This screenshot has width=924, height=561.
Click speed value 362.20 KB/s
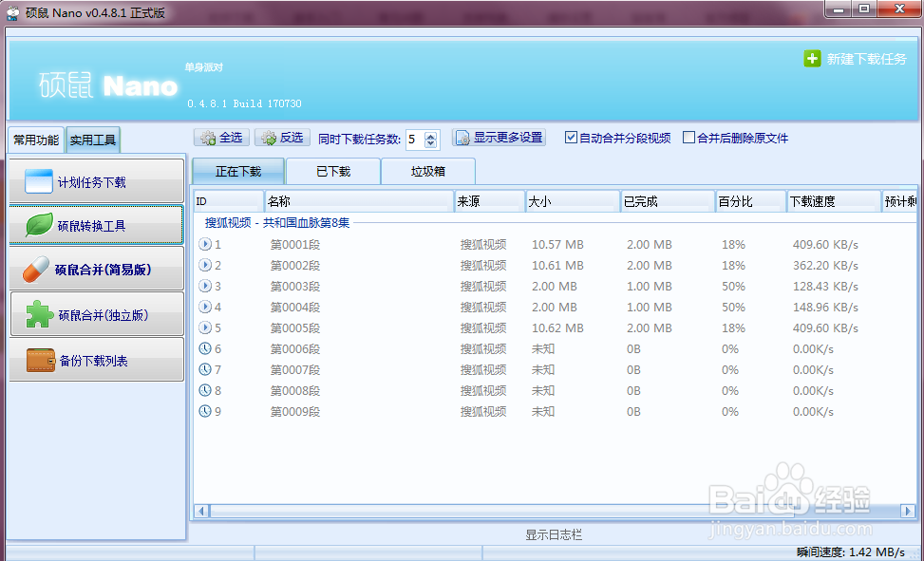[825, 265]
